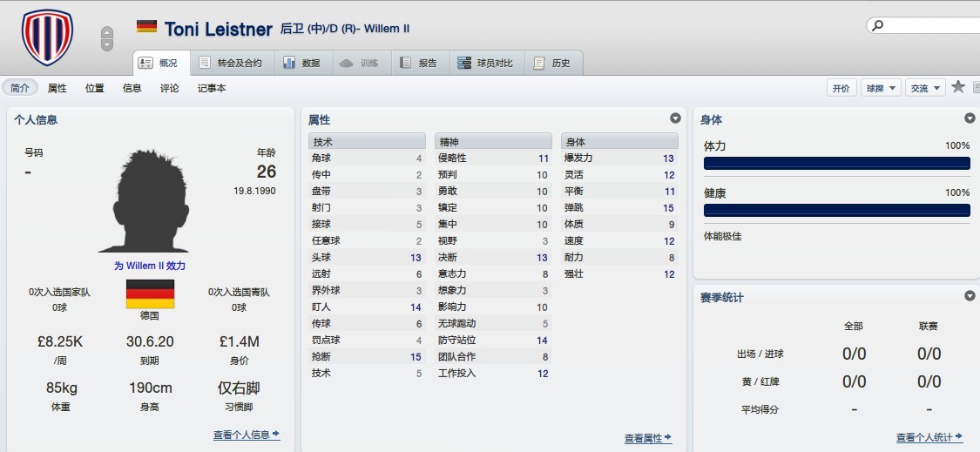Image resolution: width=980 pixels, height=452 pixels.
Task: Click the German flag beside the player name
Action: (147, 26)
